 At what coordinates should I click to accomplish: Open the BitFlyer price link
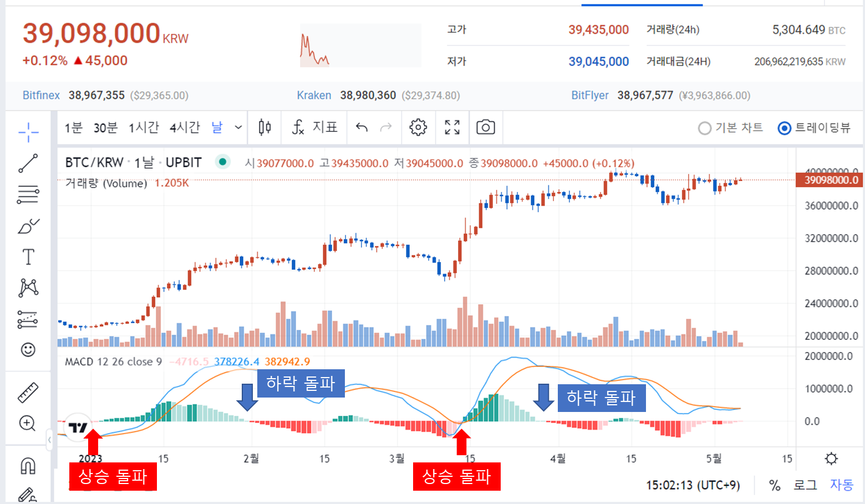click(590, 95)
